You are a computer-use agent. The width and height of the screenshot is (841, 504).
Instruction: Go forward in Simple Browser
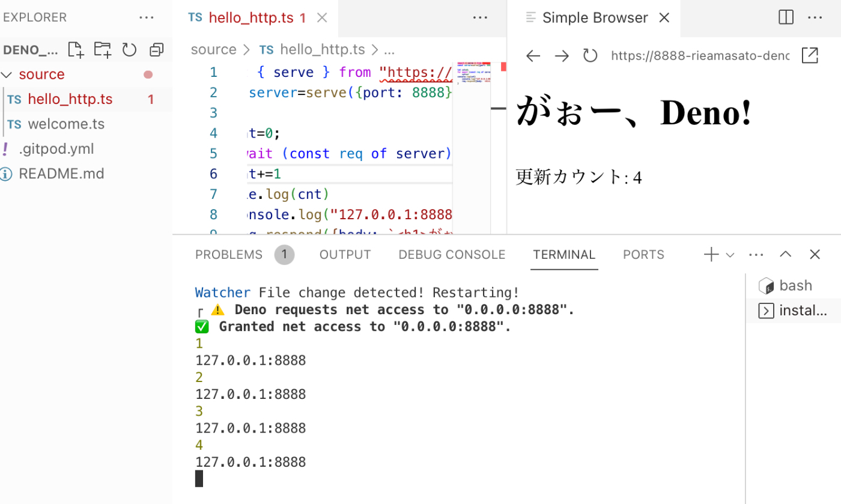[x=562, y=56]
